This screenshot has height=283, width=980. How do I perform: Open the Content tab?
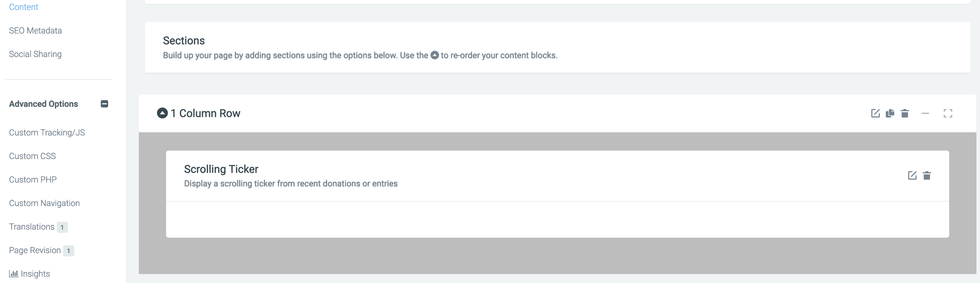(24, 7)
